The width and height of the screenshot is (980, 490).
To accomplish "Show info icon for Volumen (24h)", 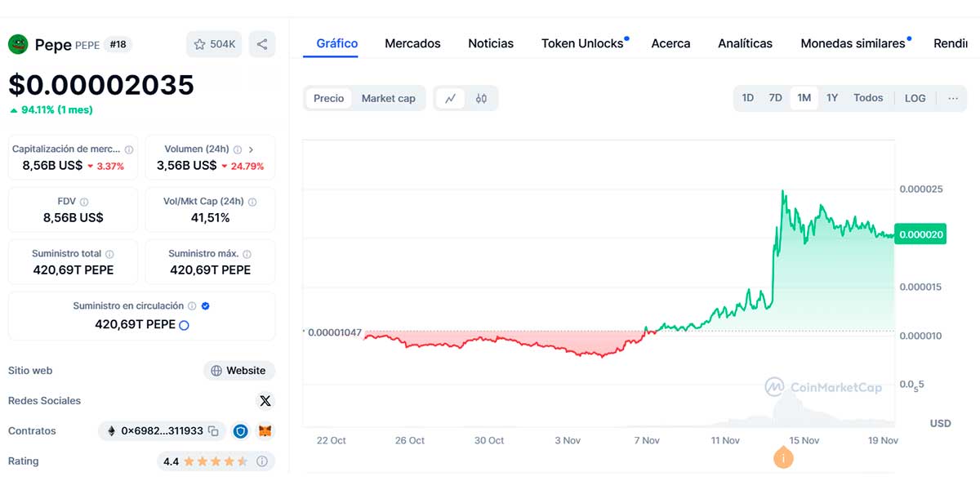I will point(238,149).
